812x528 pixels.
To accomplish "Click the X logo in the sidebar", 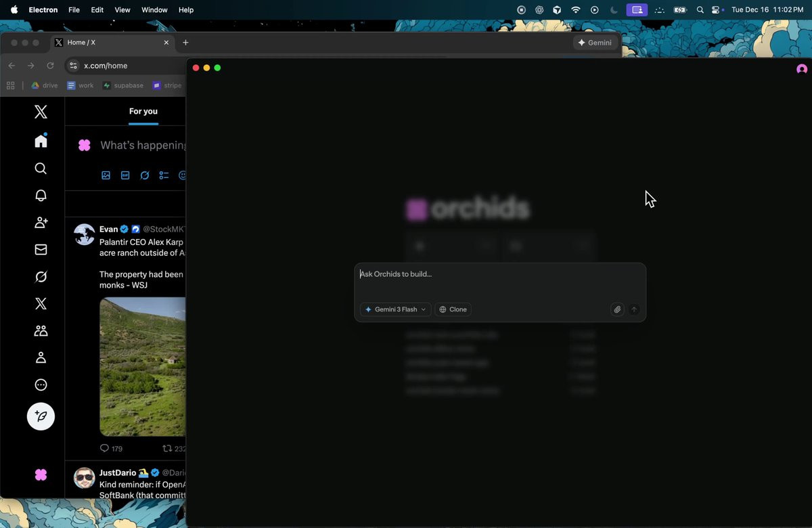I will [x=41, y=112].
